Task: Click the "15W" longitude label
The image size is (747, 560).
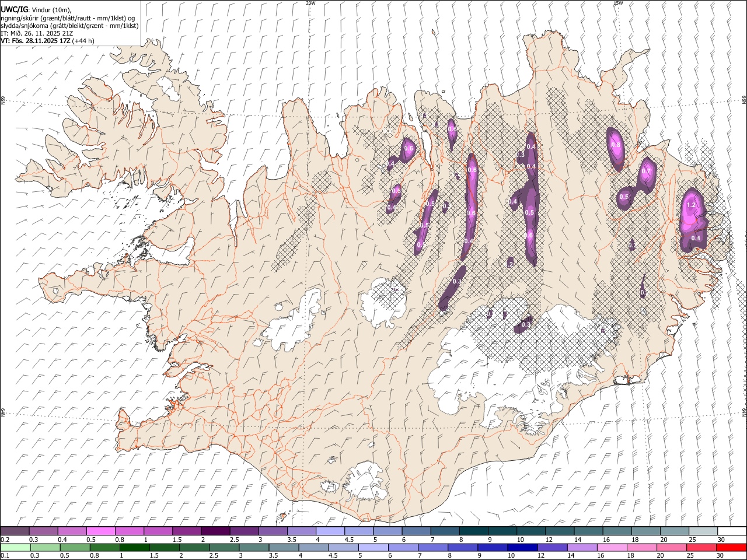Action: 618,3
